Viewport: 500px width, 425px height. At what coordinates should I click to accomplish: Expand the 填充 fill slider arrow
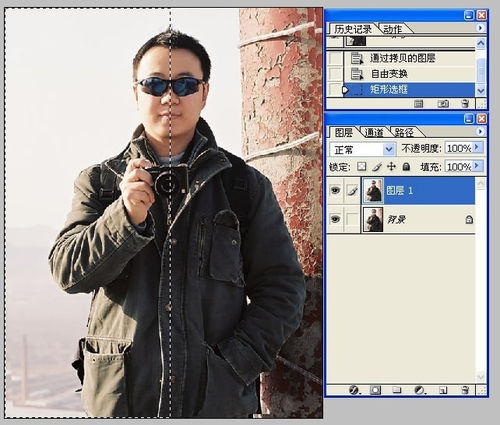[x=478, y=166]
